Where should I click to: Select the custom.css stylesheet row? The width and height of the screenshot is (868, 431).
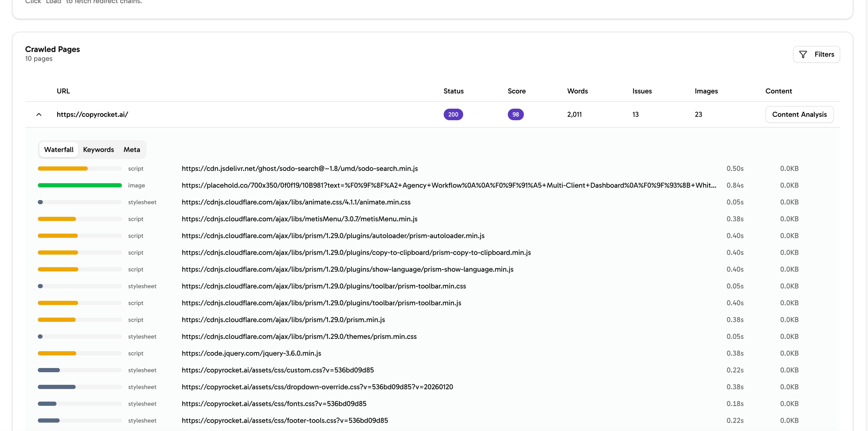(277, 370)
